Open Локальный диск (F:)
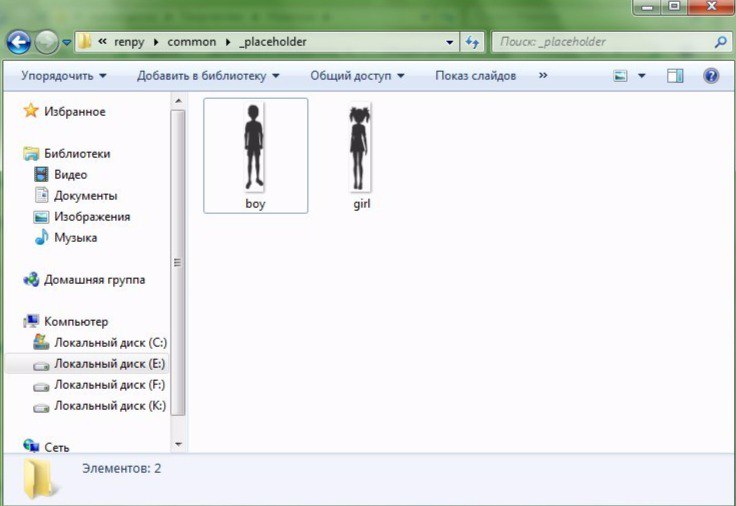Image resolution: width=736 pixels, height=506 pixels. (x=109, y=385)
